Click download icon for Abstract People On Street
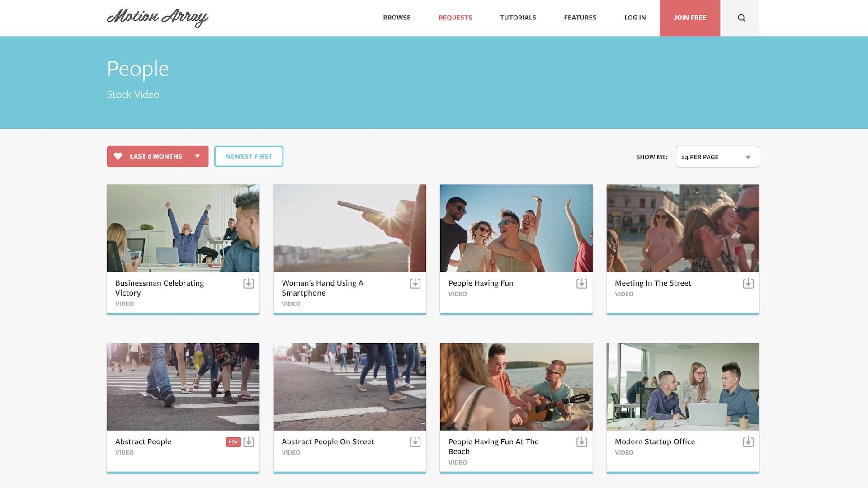Image resolution: width=868 pixels, height=488 pixels. pyautogui.click(x=415, y=442)
